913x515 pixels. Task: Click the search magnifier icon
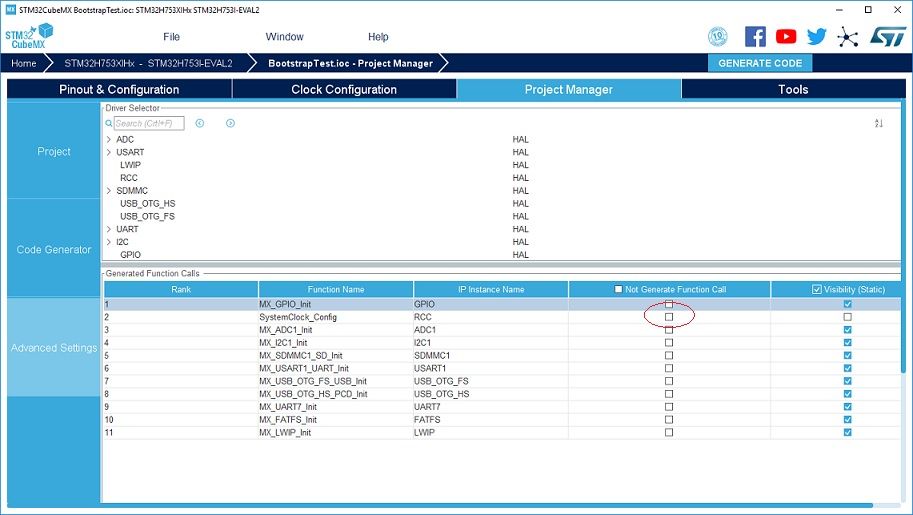tap(108, 124)
